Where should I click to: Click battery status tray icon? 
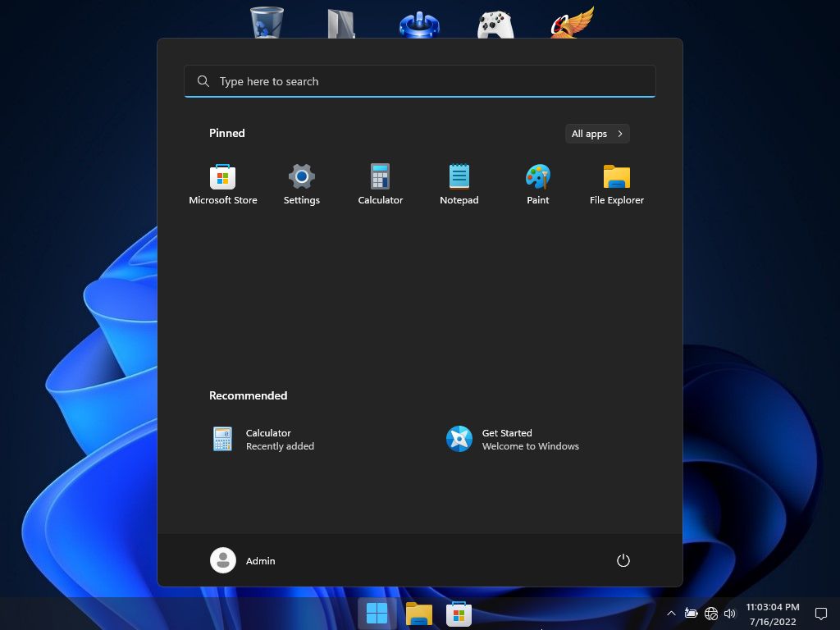point(691,614)
